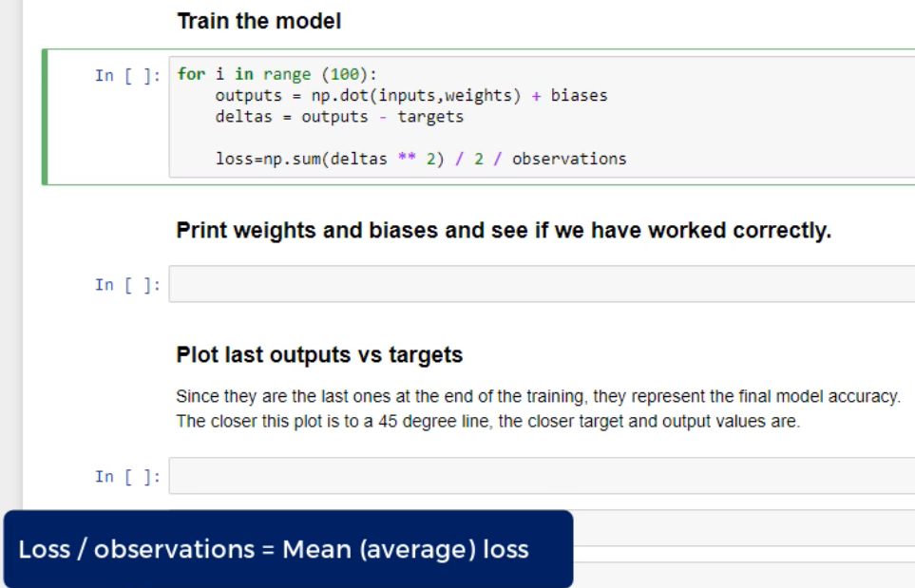The image size is (915, 588).
Task: Focus the empty cell under "Print weights and biases"
Action: [540, 284]
